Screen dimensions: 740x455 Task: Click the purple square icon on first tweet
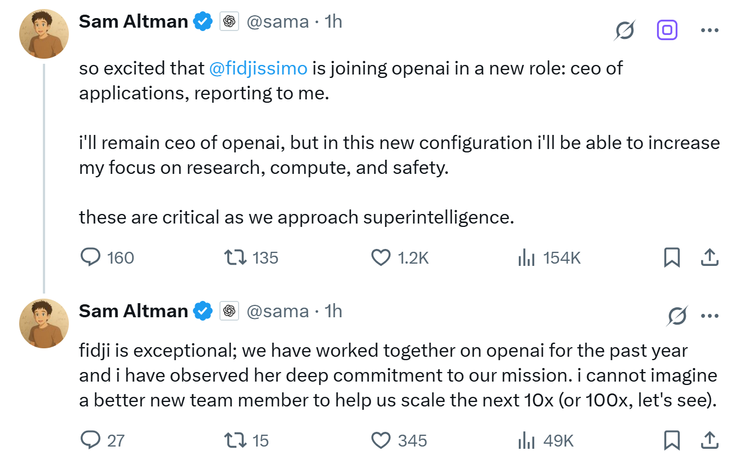[x=667, y=30]
